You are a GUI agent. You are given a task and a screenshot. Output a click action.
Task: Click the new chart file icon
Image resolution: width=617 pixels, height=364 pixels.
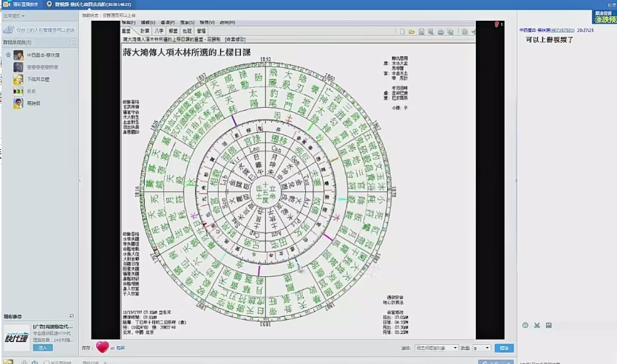tap(402, 32)
